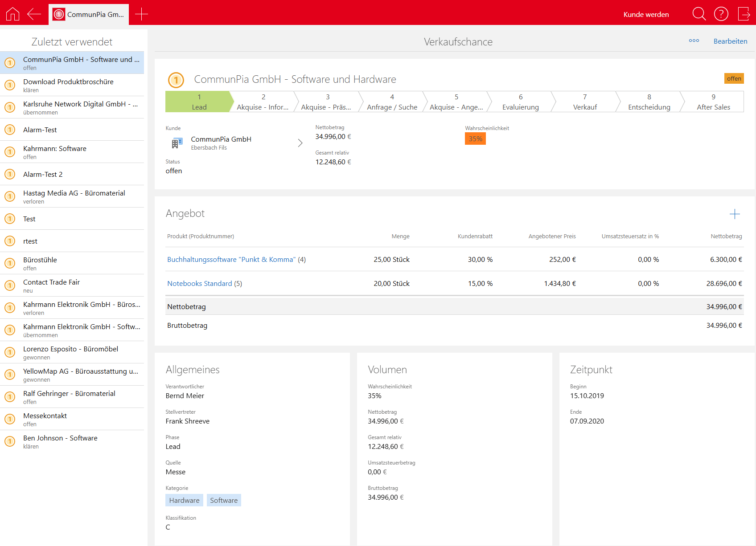This screenshot has height=546, width=756.
Task: Select phase 3 Akquise - Präs...
Action: click(327, 102)
